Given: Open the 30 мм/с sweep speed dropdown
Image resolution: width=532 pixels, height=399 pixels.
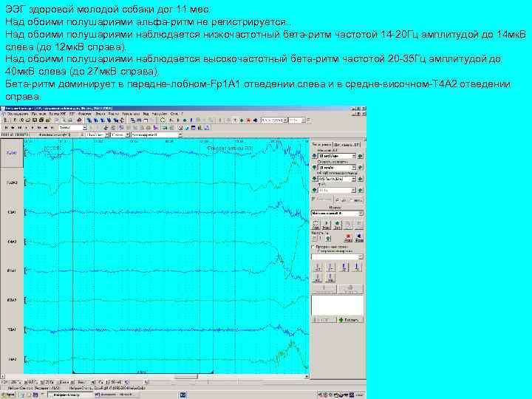Looking at the screenshot, I should 354,167.
